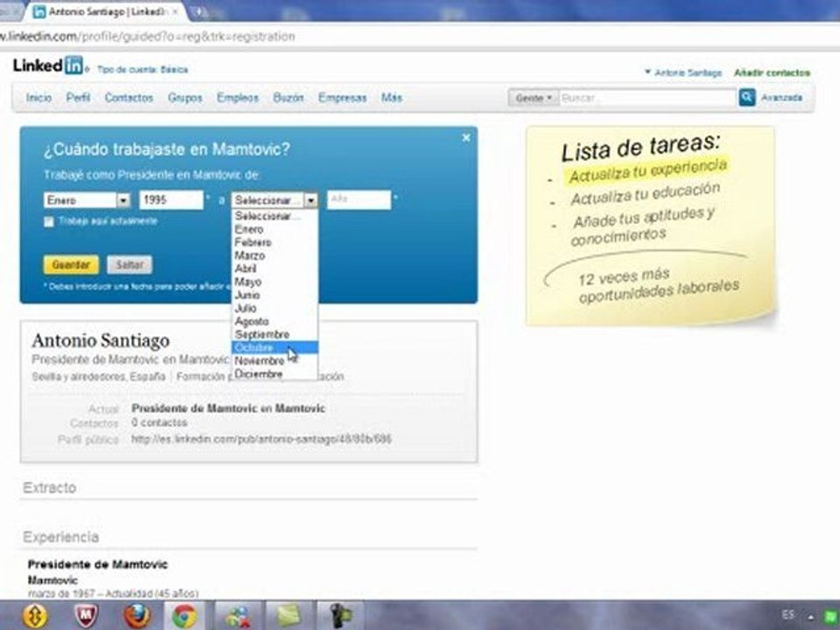Select Febrero in the month list
Viewport: 840px width, 630px height.
(x=275, y=242)
